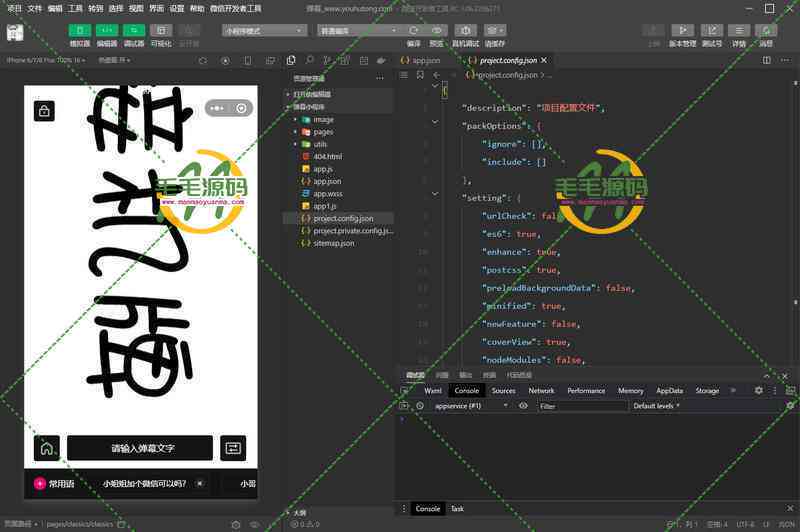Toggle the Visualization (可视化) button
Viewport: 800px width, 532px height.
coord(161,31)
